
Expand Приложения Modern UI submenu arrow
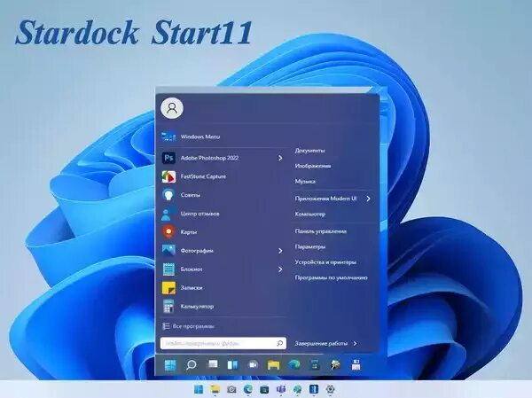pos(369,199)
